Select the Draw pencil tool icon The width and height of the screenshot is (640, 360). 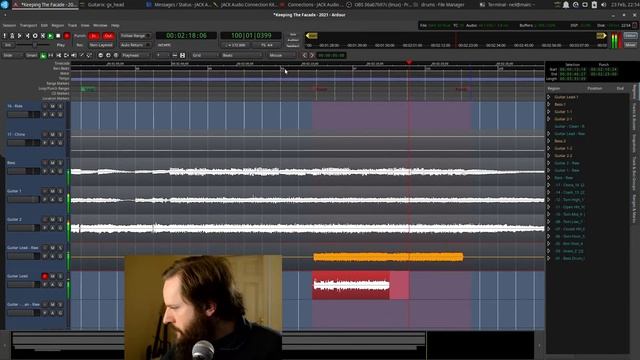click(x=82, y=56)
